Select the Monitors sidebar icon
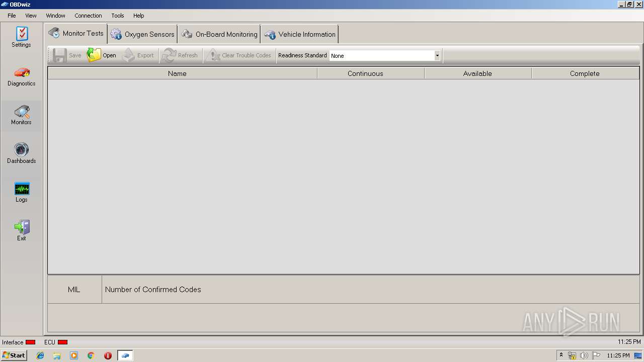Screen dimensions: 644x362 (x=21, y=115)
